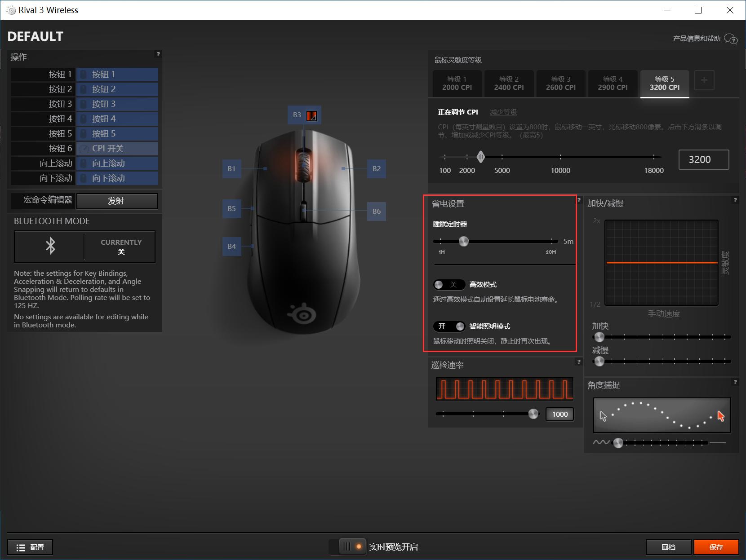Viewport: 746px width, 560px height.
Task: Open macro editor with 发射 button
Action: tap(117, 201)
